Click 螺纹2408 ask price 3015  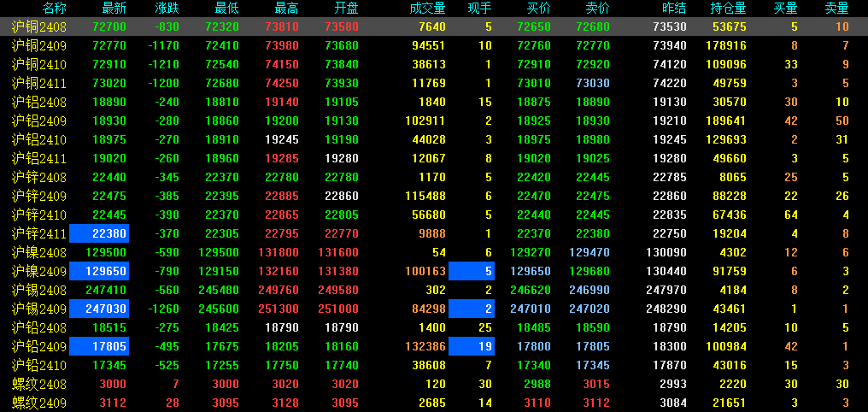click(x=595, y=385)
